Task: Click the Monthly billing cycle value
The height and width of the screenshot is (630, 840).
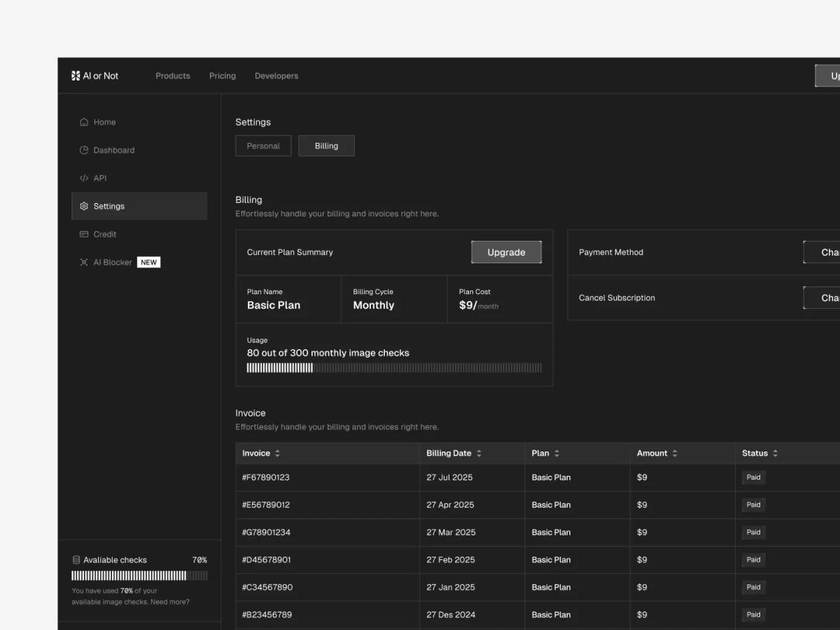Action: (x=374, y=305)
